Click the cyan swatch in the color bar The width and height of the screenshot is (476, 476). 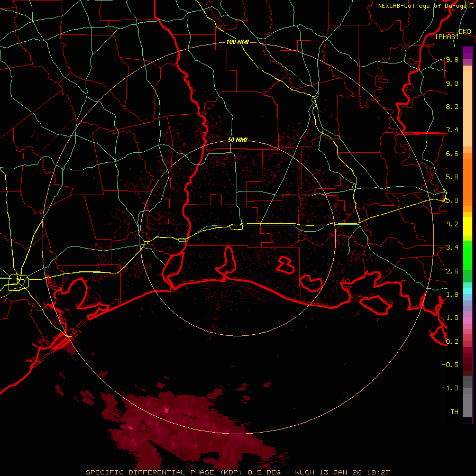pyautogui.click(x=467, y=290)
